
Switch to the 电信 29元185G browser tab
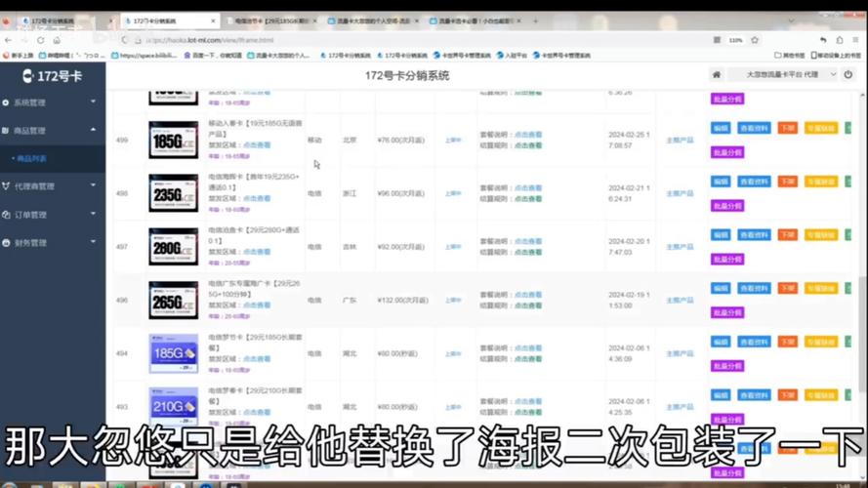pos(272,21)
